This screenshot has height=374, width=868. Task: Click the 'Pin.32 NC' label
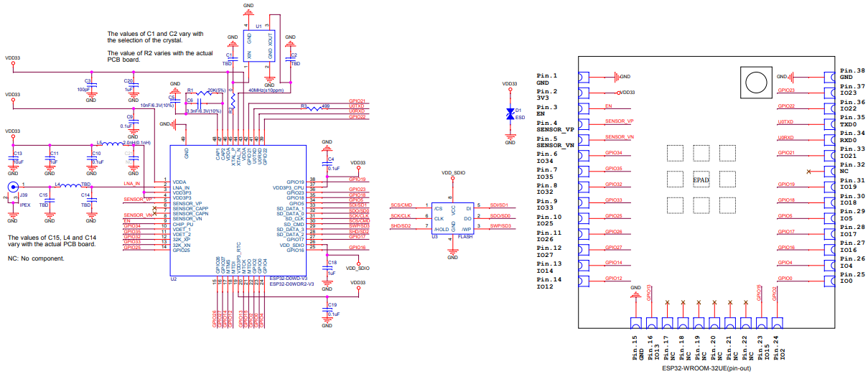click(852, 168)
